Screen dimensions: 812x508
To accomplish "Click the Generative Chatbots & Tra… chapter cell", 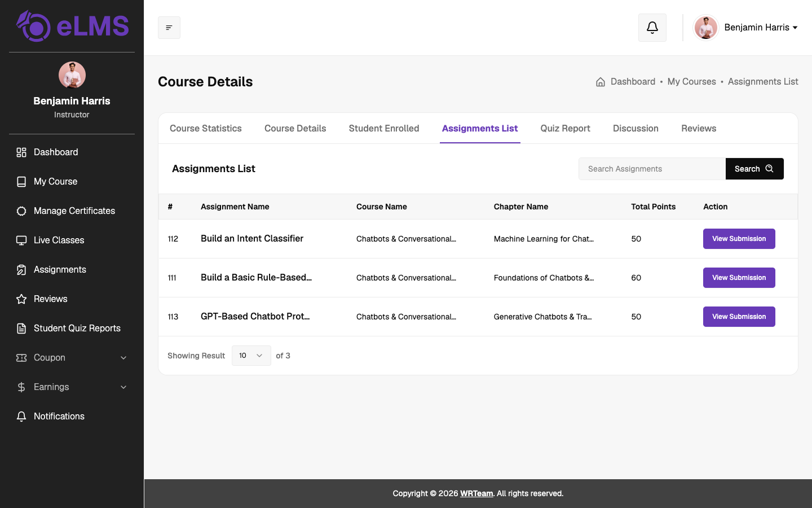I will click(x=543, y=317).
